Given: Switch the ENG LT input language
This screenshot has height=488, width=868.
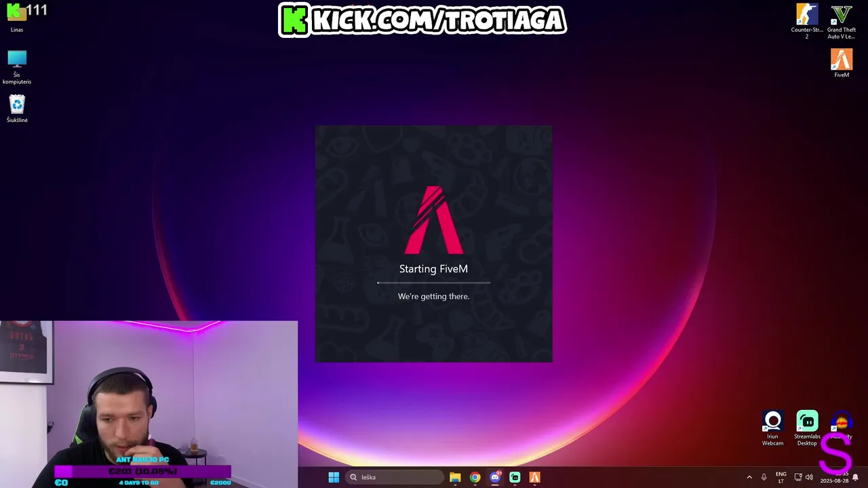Looking at the screenshot, I should point(781,477).
